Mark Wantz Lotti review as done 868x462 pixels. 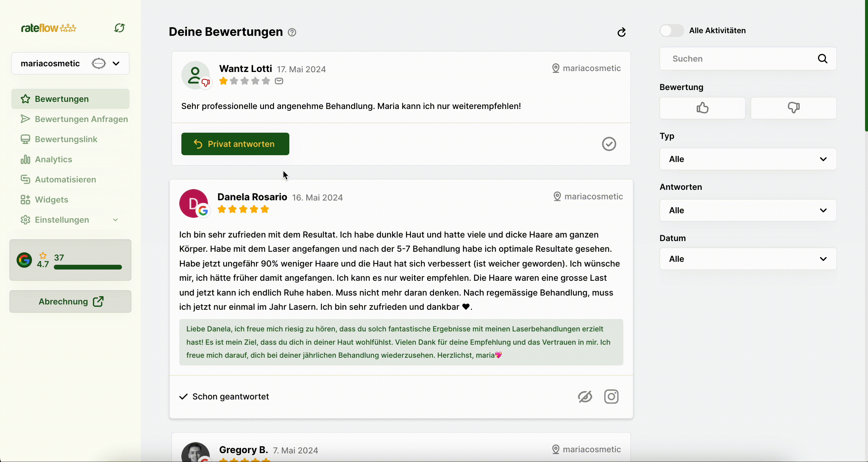click(x=609, y=144)
